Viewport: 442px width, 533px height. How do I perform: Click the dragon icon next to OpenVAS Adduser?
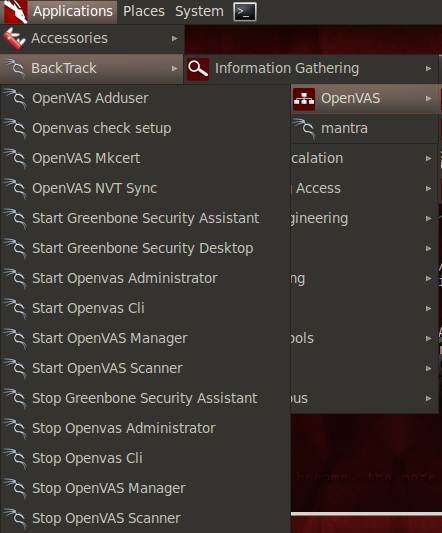pos(15,99)
